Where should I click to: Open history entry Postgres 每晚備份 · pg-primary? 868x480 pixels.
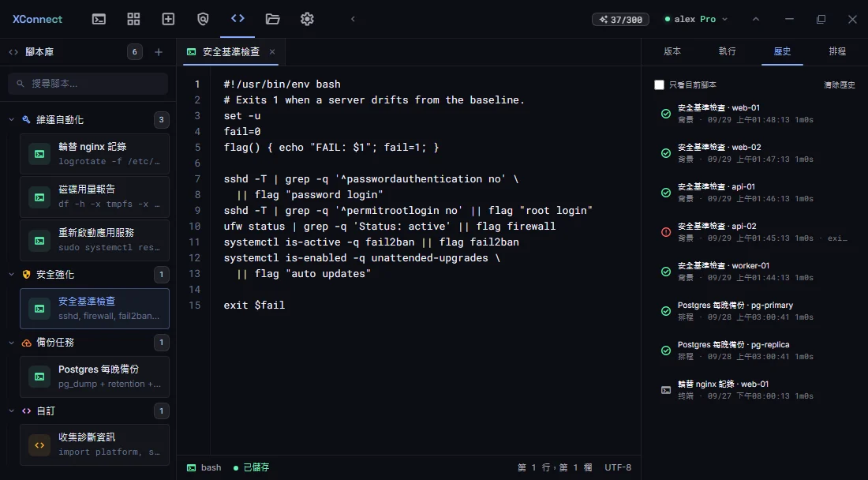[756, 310]
